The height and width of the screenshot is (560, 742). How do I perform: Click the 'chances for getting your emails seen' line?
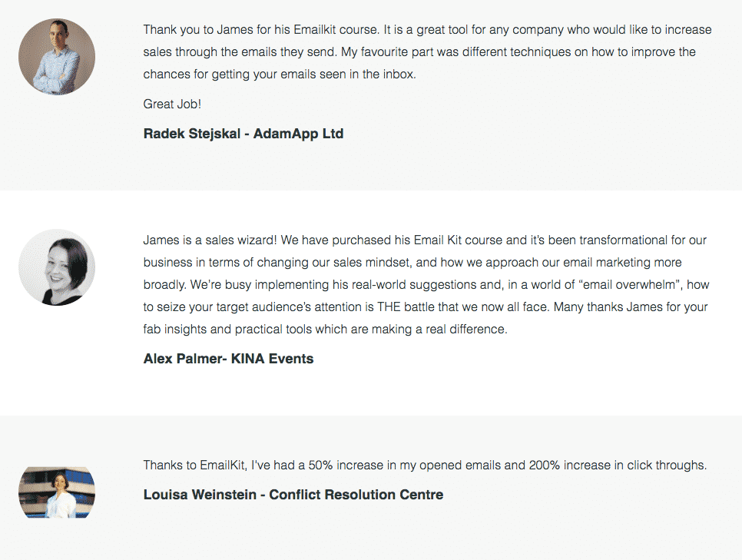[280, 75]
